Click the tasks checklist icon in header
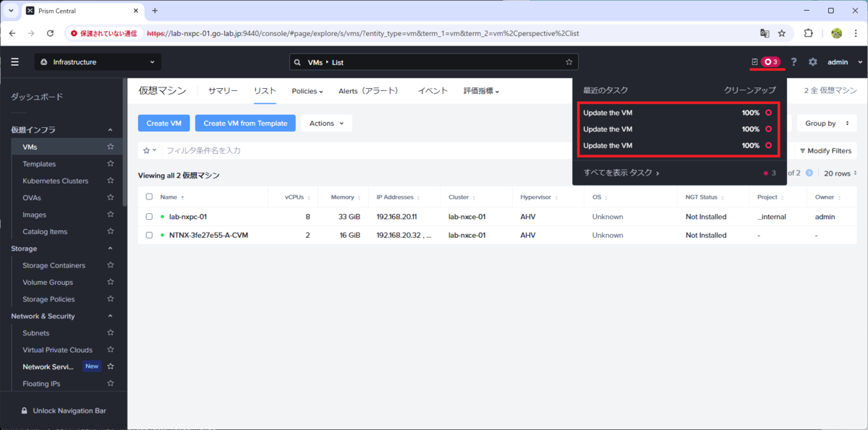This screenshot has width=868, height=430. [754, 62]
